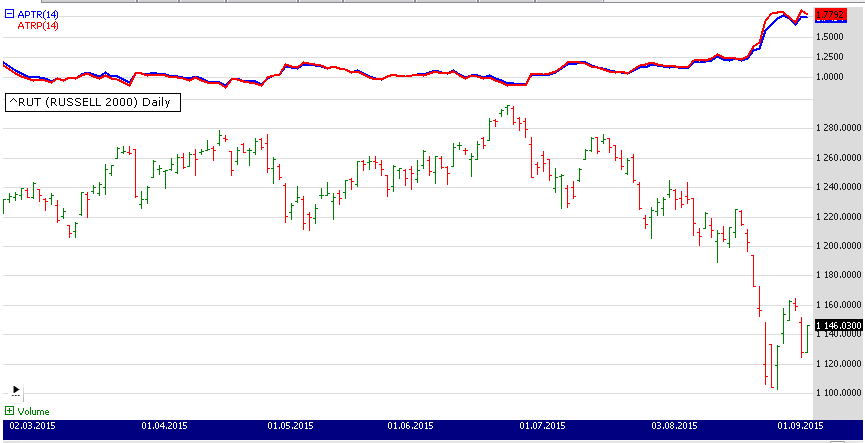Image resolution: width=865 pixels, height=443 pixels.
Task: Click the 1 280.0000 price axis label
Action: 838,128
